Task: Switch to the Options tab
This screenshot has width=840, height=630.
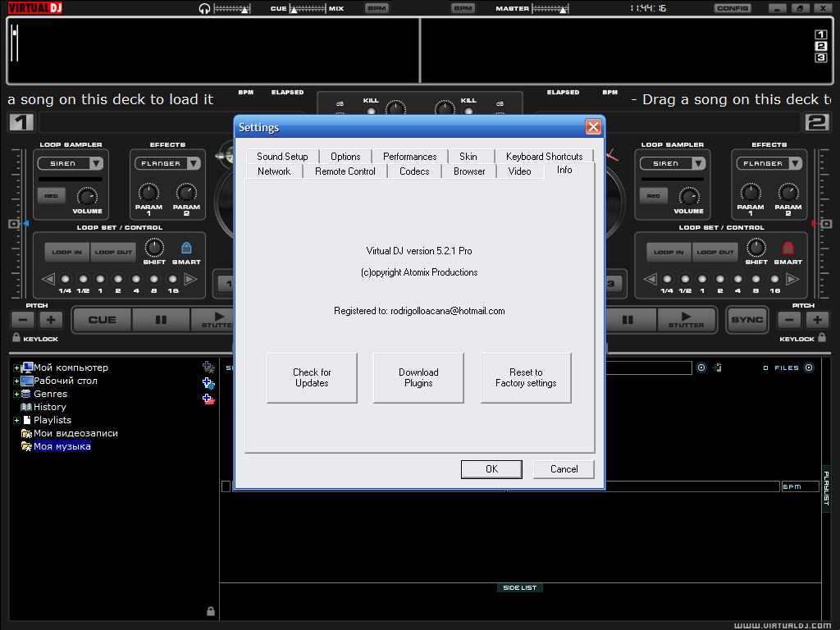Action: click(x=345, y=157)
